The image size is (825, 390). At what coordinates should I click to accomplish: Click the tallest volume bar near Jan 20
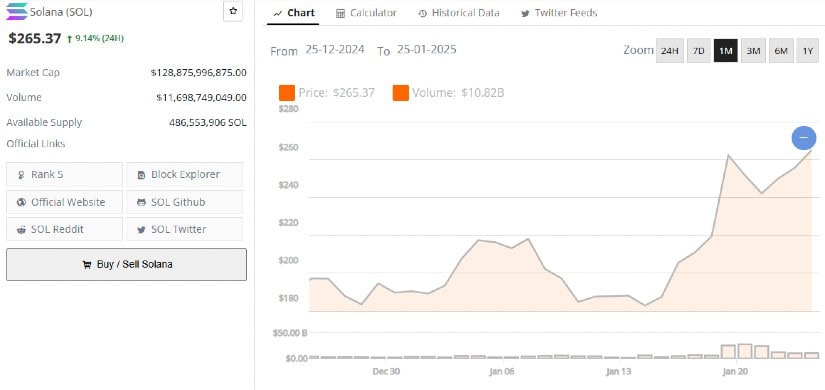[744, 351]
